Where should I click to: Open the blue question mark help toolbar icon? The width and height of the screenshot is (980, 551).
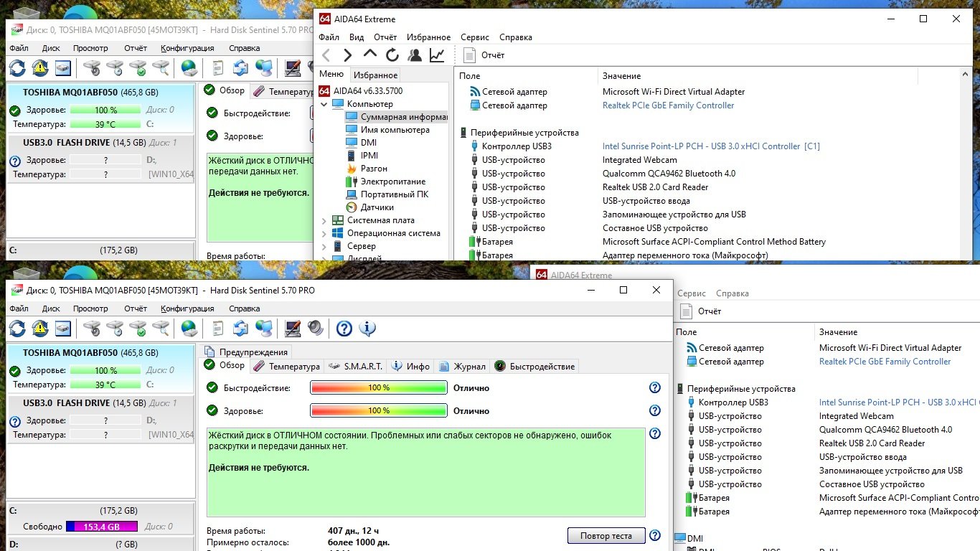point(344,329)
